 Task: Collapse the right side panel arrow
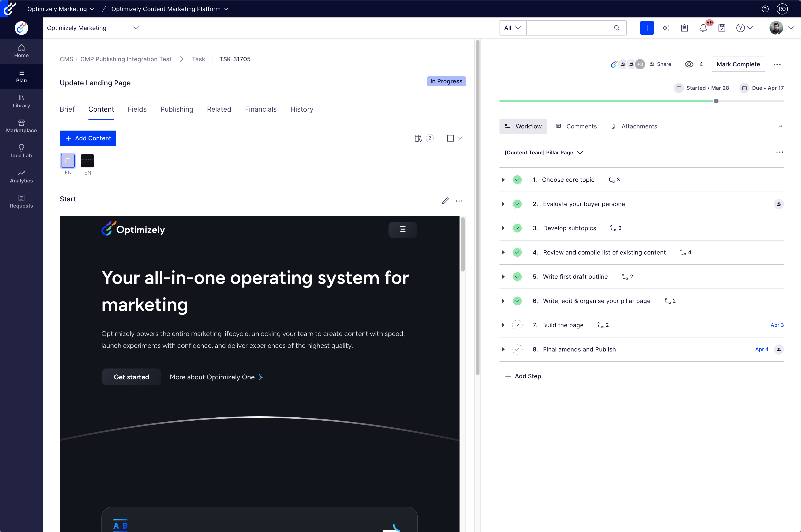781,126
